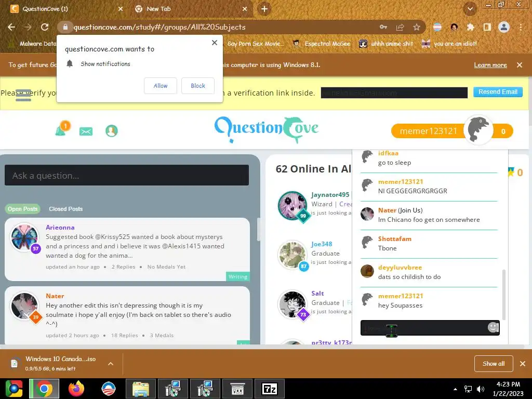The height and width of the screenshot is (399, 532).
Task: Open Nater's post author link
Action: pyautogui.click(x=55, y=296)
